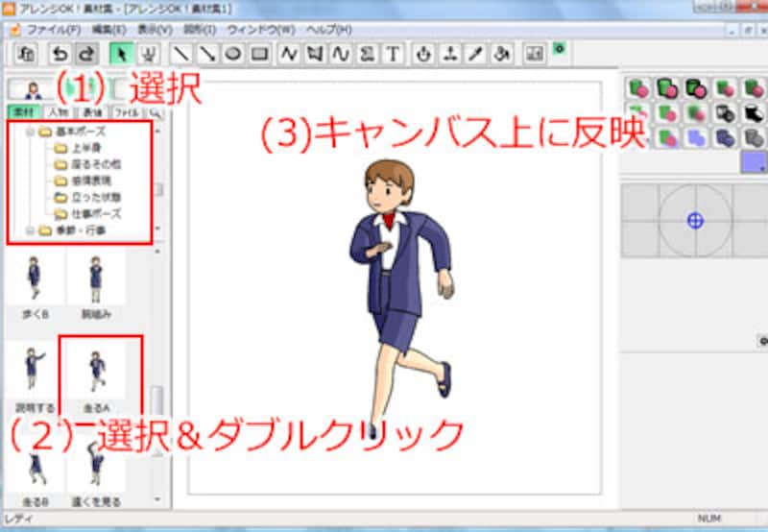Apply the flat lavender style icon
The height and width of the screenshot is (532, 768).
click(x=695, y=138)
